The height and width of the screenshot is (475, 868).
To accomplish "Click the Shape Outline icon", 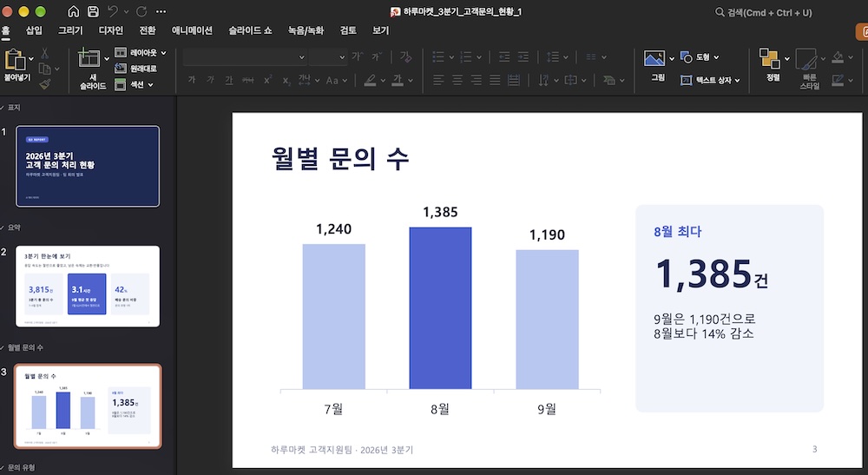I will (x=838, y=80).
